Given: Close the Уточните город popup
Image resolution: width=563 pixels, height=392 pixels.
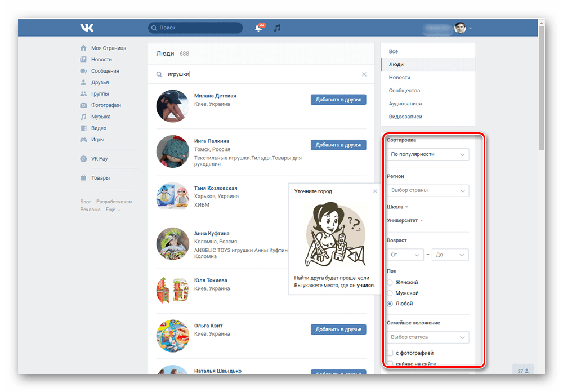Looking at the screenshot, I should (375, 191).
